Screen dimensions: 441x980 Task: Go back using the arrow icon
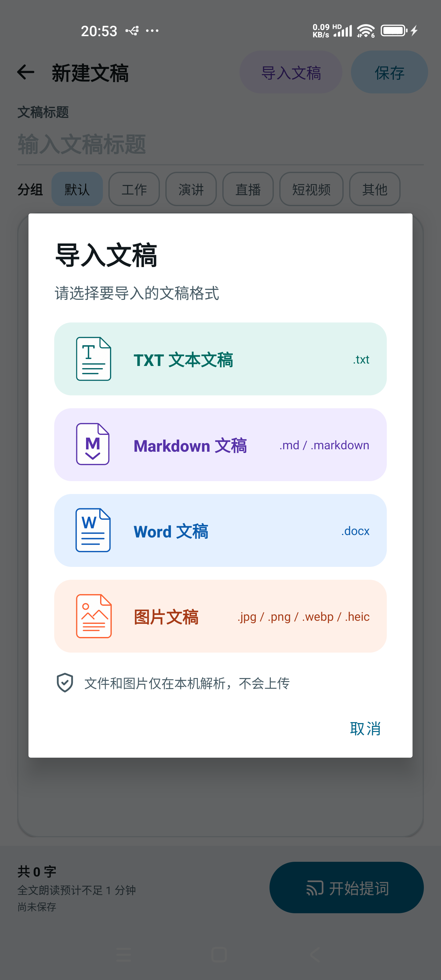click(26, 72)
